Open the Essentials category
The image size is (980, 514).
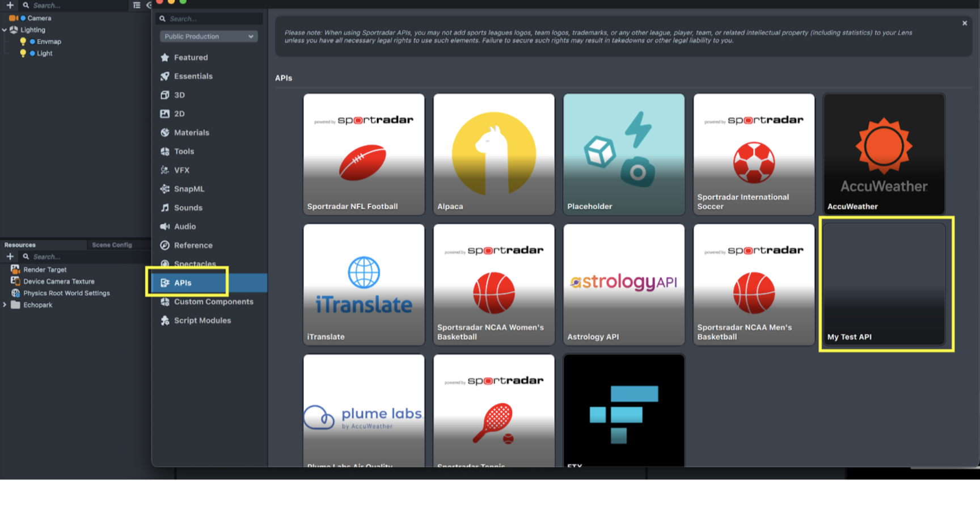[193, 76]
